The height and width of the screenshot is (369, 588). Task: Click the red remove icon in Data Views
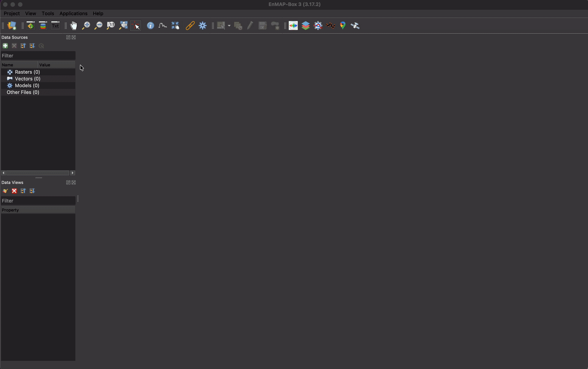tap(14, 191)
